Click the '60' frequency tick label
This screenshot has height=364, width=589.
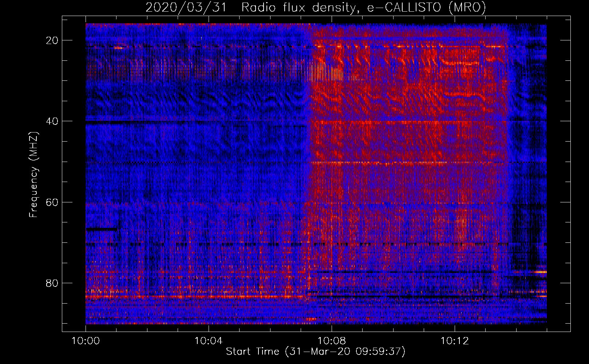coord(52,202)
